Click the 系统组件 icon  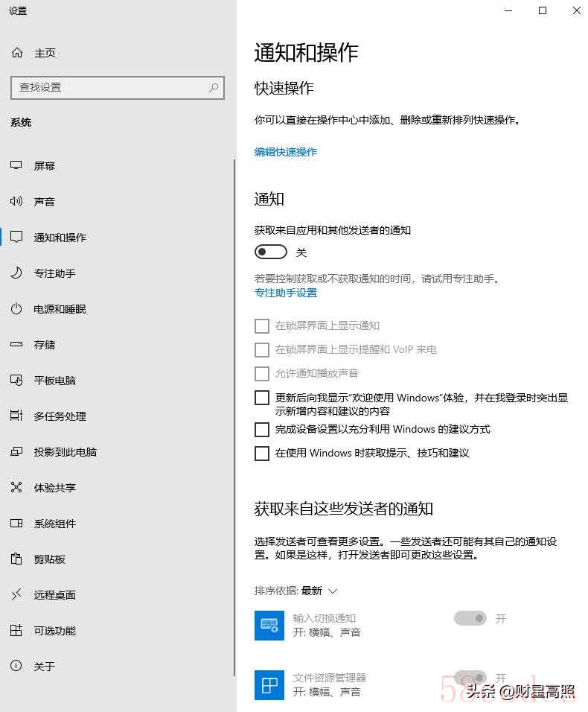pos(16,523)
